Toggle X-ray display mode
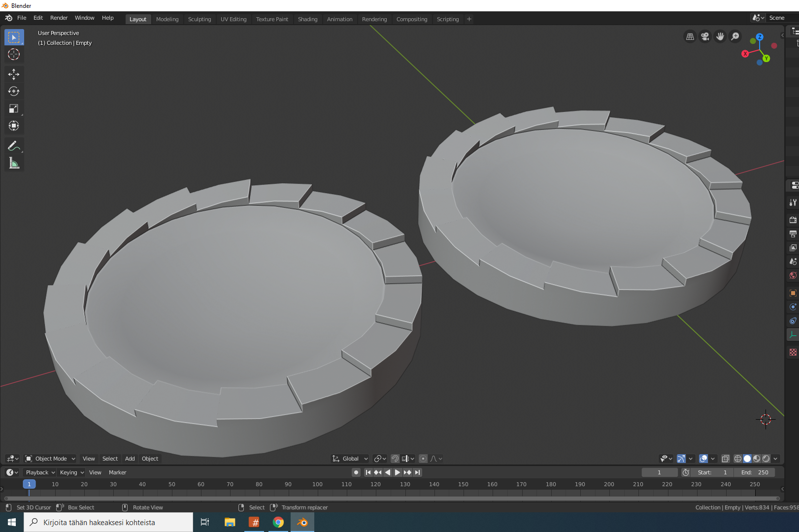The width and height of the screenshot is (799, 532). 726,459
